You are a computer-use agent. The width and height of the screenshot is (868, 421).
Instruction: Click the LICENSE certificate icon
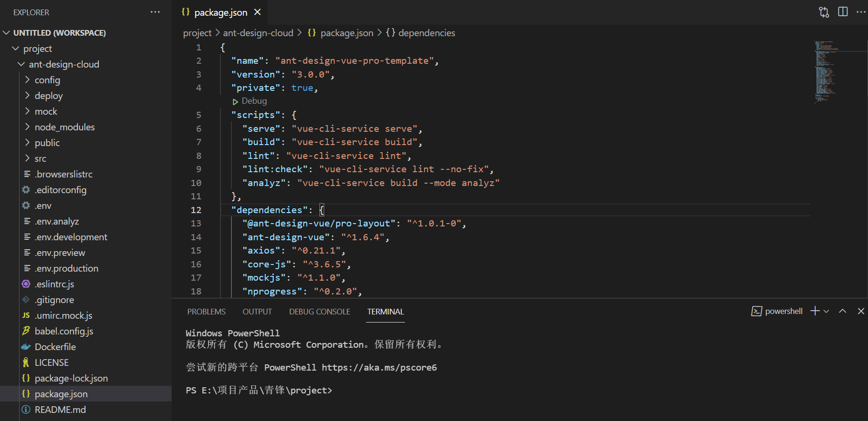(26, 362)
